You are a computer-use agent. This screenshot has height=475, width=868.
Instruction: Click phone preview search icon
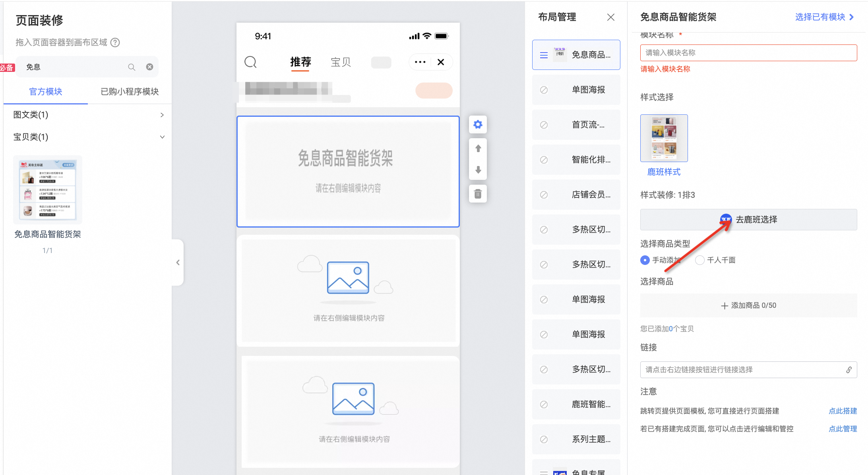[x=250, y=62]
